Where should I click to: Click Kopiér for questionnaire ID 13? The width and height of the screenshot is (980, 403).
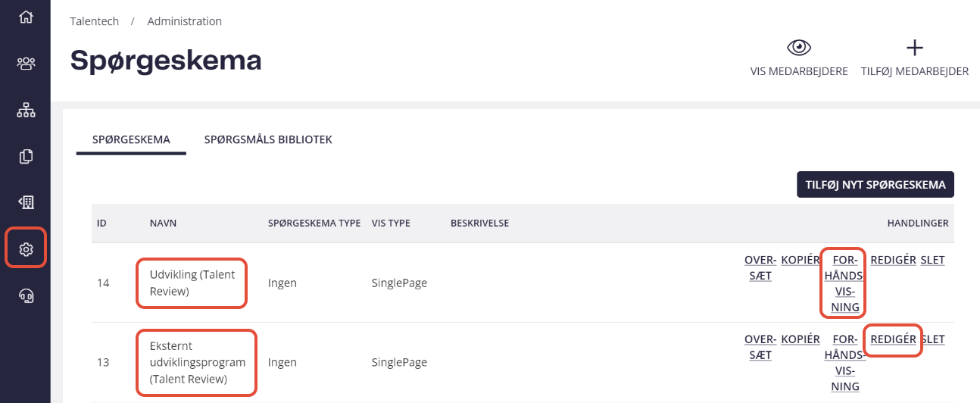coord(801,339)
